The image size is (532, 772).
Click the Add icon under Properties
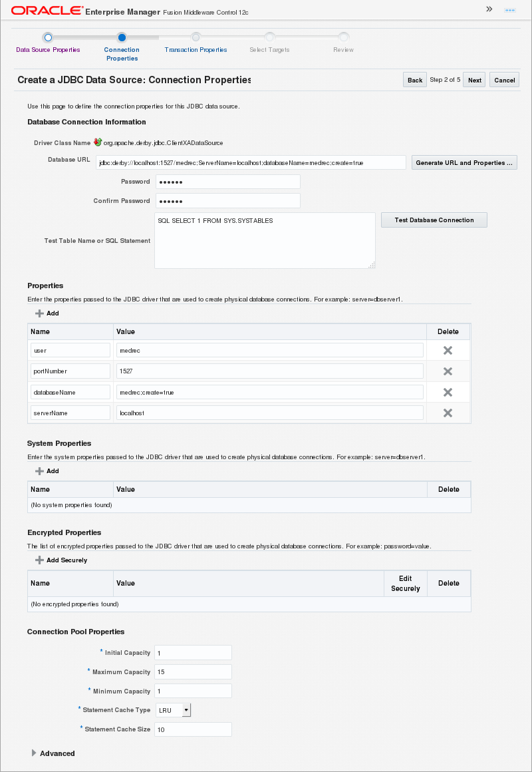pos(40,313)
